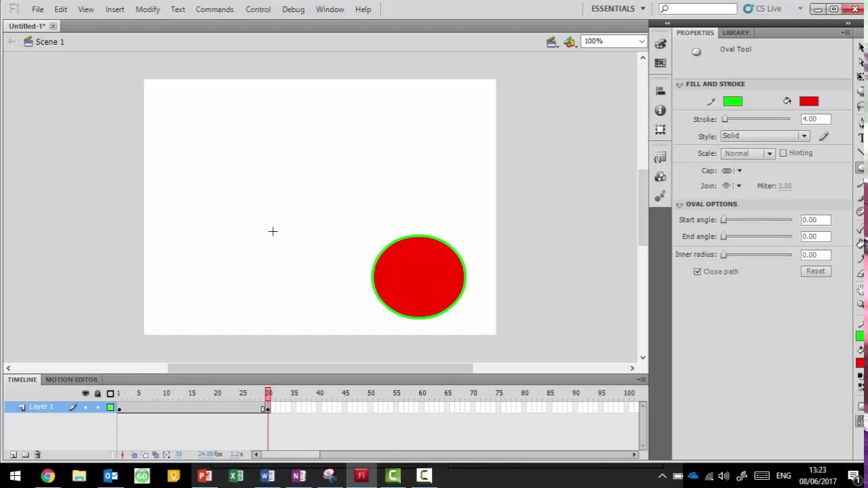The image size is (868, 488).
Task: Toggle Edit Multiple Frames icon
Action: [155, 455]
